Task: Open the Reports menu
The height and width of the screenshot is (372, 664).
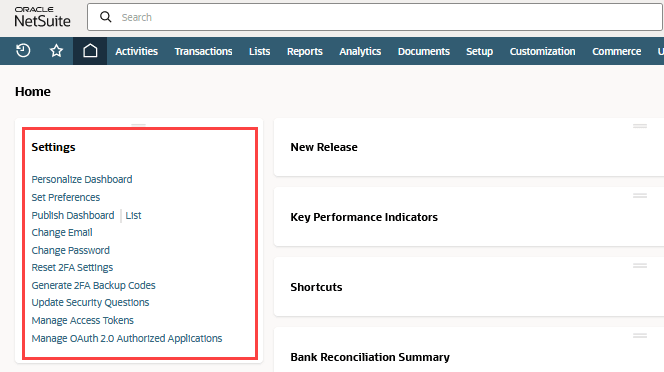Action: [304, 51]
